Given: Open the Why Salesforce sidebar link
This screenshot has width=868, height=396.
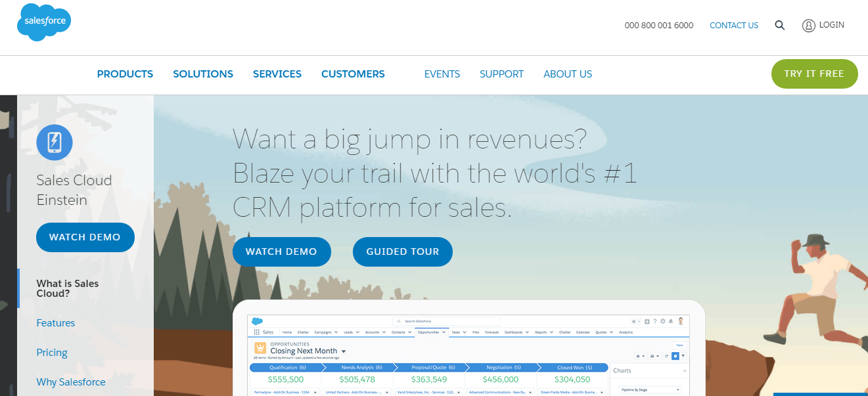Looking at the screenshot, I should [71, 382].
